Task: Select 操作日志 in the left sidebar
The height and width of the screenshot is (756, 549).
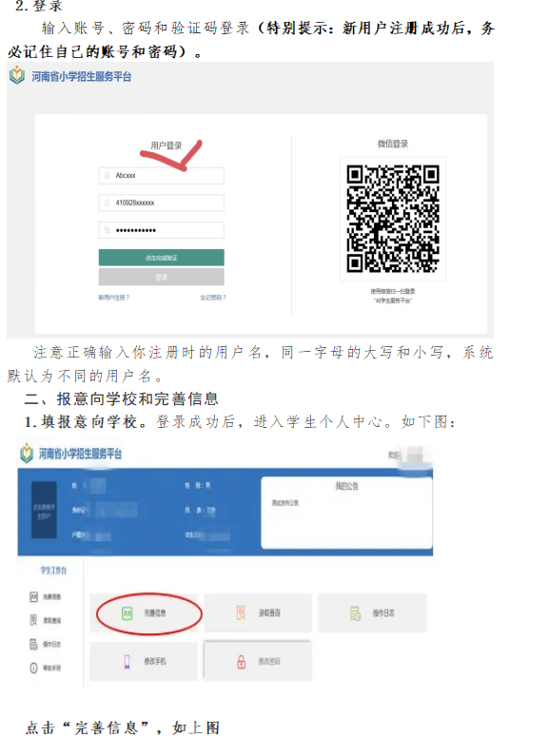Action: 51,644
